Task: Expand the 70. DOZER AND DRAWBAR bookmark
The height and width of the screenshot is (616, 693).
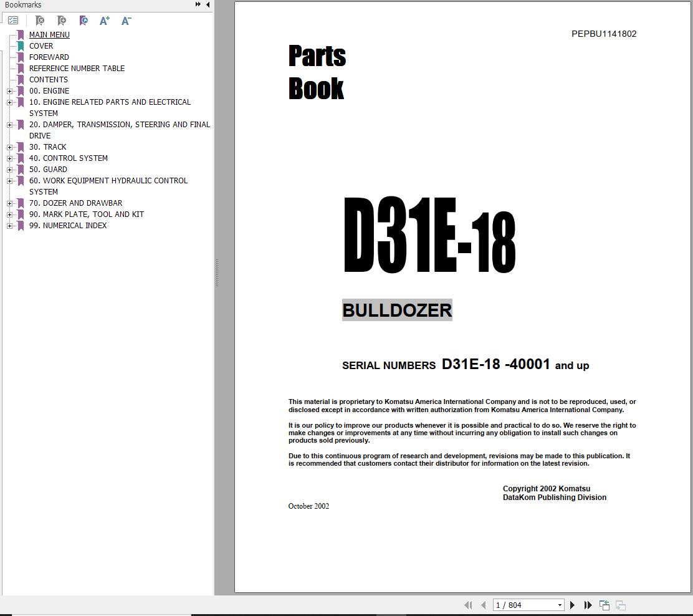Action: coord(10,203)
